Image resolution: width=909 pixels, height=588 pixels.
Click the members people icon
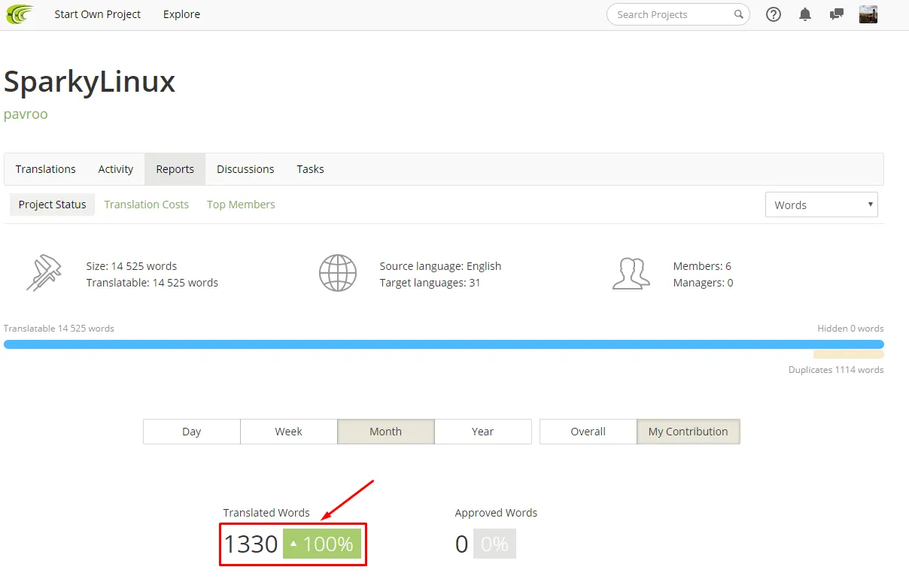tap(631, 274)
